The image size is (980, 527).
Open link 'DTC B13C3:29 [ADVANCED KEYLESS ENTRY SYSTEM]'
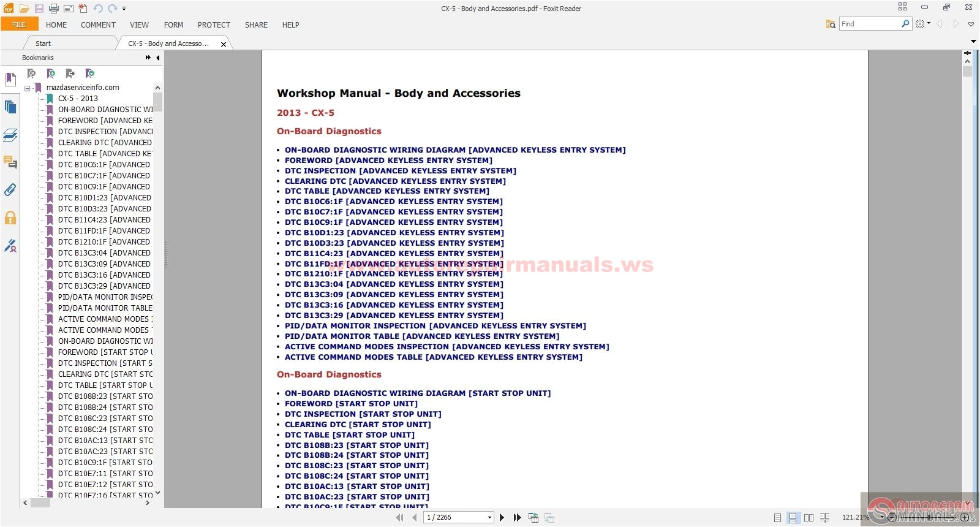click(x=394, y=316)
